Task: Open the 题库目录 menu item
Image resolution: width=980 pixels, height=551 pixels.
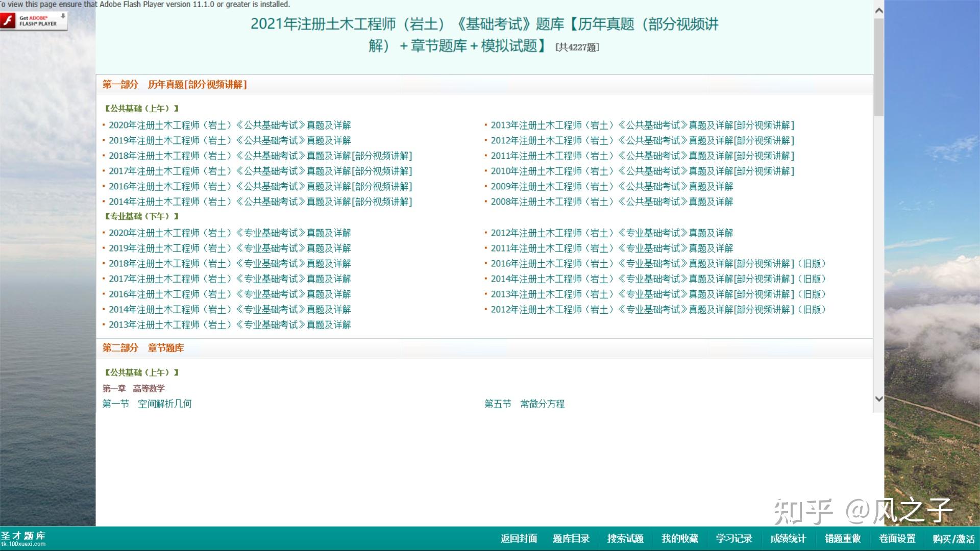Action: coord(571,539)
